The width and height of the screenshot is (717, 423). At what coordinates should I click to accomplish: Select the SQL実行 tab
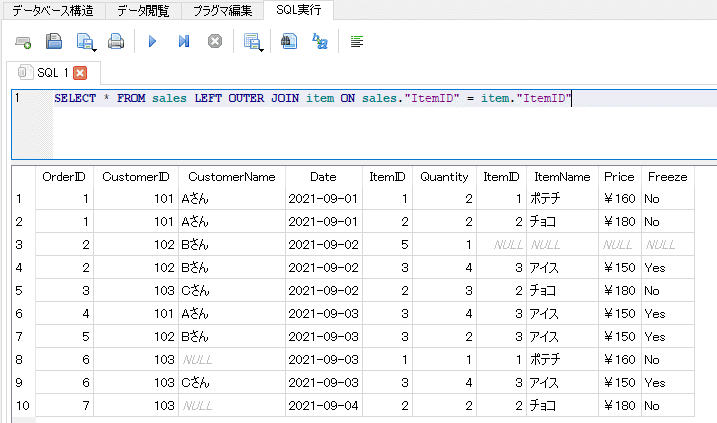tap(299, 10)
